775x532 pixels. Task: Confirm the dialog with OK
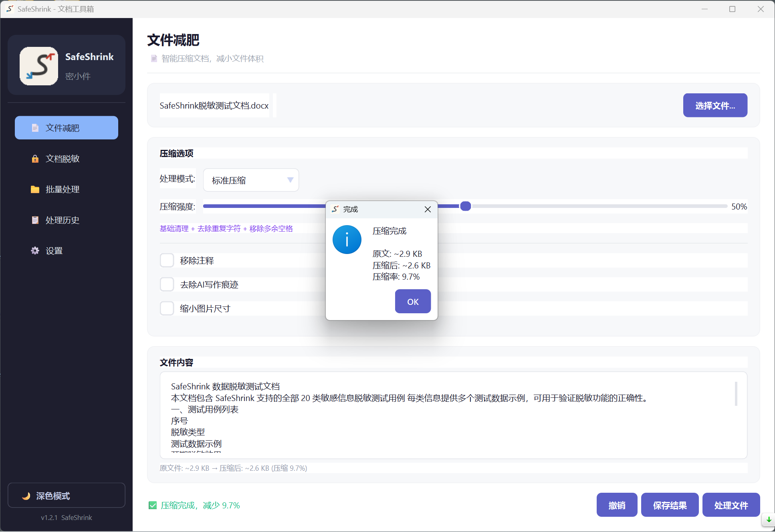pyautogui.click(x=413, y=301)
